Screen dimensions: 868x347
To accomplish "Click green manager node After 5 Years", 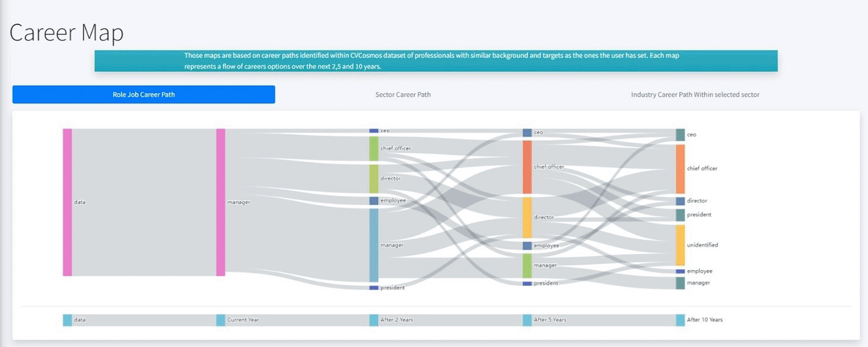I will (527, 266).
